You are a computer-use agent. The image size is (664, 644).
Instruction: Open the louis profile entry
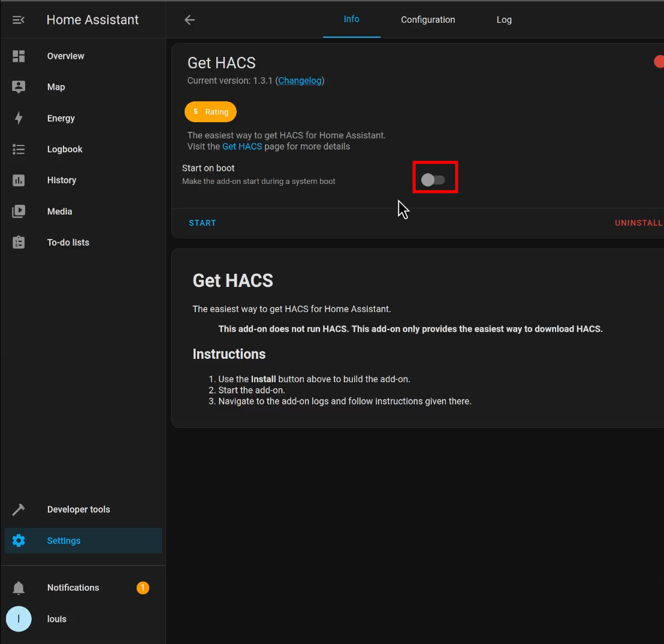pos(83,619)
